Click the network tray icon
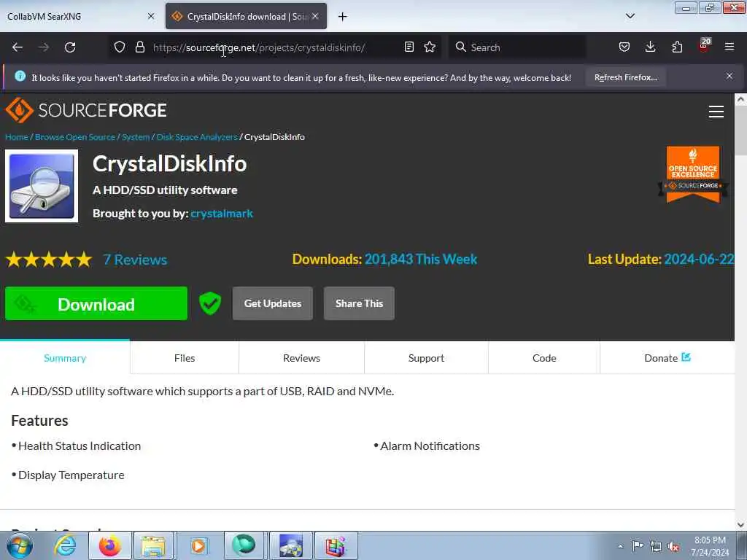Image resolution: width=747 pixels, height=560 pixels. [656, 546]
